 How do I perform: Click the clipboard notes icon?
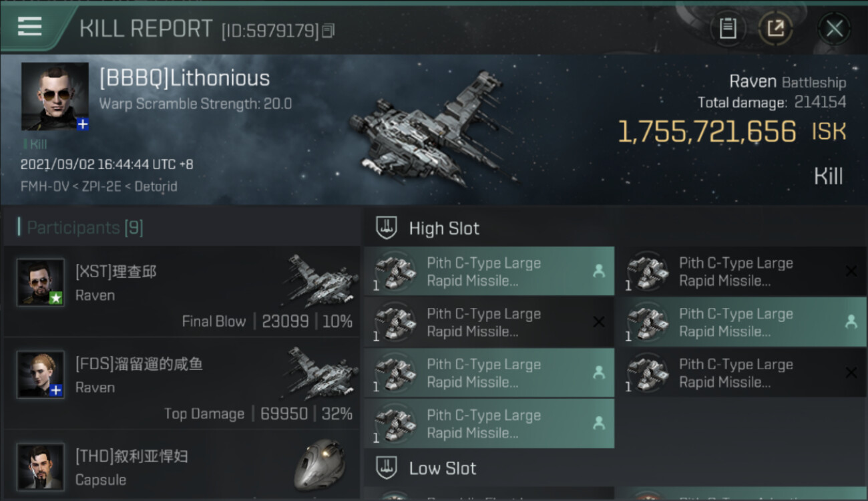tap(728, 29)
